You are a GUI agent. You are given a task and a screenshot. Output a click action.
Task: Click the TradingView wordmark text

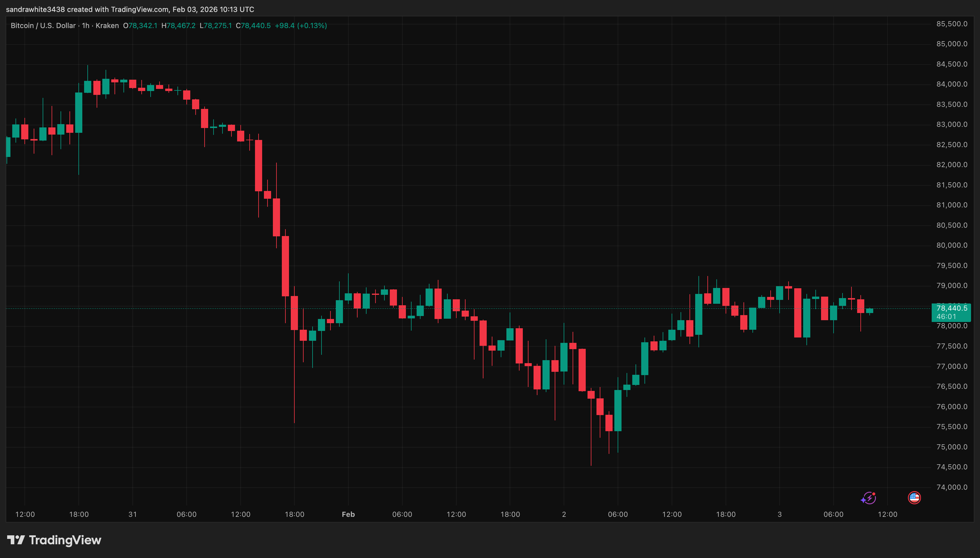[65, 540]
